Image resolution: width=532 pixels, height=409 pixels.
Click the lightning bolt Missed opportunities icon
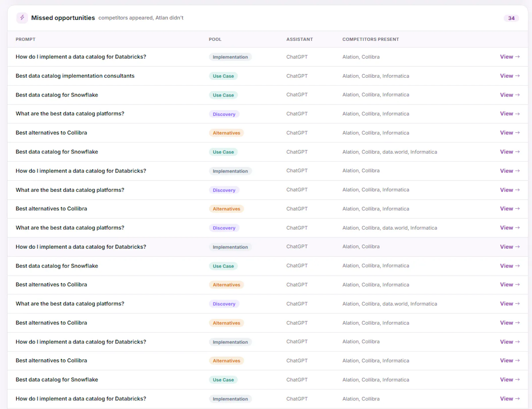[x=22, y=18]
